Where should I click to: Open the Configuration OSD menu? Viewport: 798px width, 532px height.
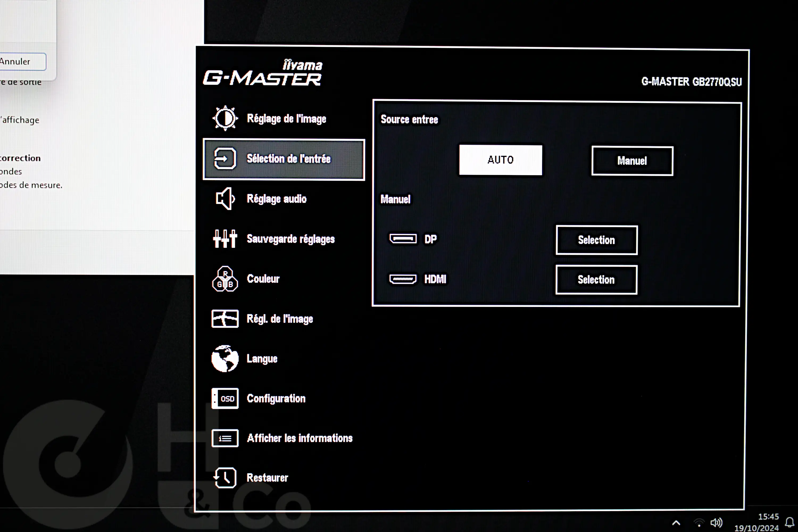point(276,398)
